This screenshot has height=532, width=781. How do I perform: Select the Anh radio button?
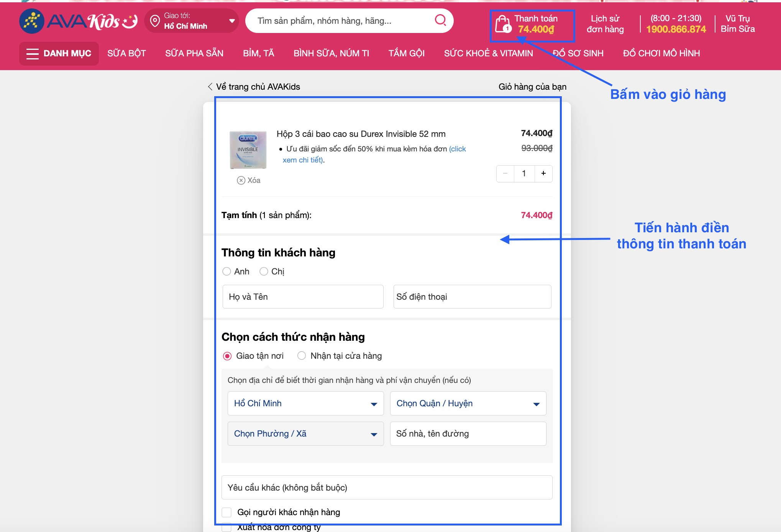click(226, 272)
